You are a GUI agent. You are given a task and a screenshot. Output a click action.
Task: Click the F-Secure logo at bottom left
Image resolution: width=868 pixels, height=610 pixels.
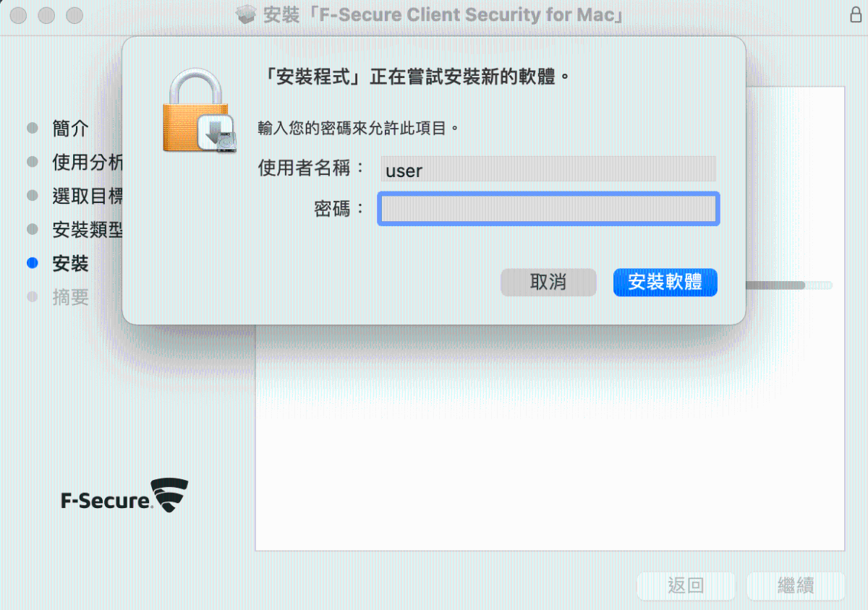coord(124,496)
